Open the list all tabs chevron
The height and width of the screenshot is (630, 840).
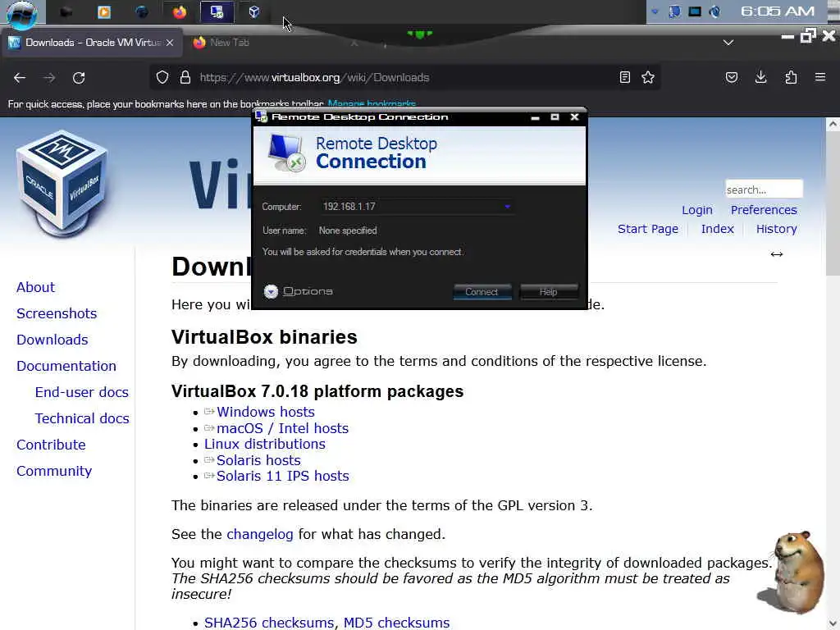(x=728, y=43)
